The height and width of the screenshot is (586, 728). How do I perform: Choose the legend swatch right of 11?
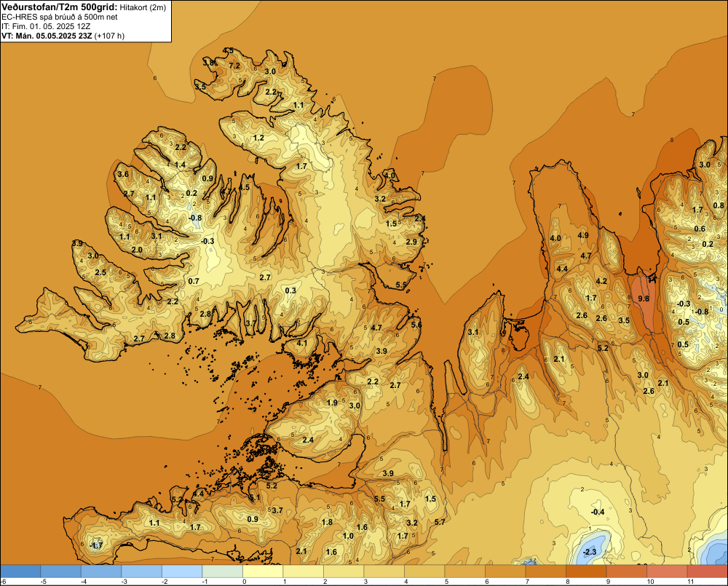[x=708, y=571]
